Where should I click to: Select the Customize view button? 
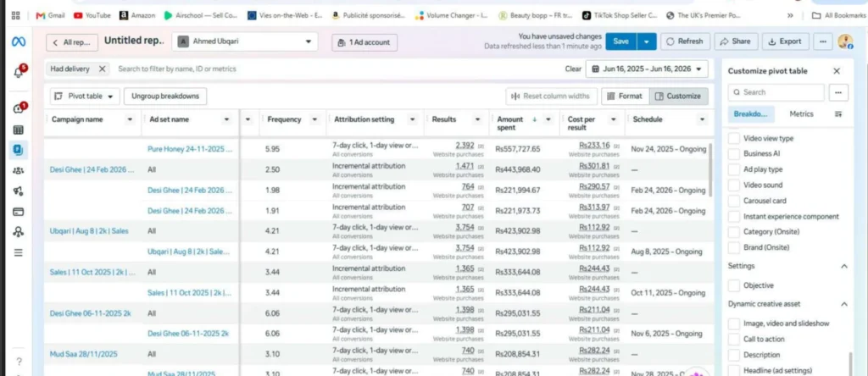pyautogui.click(x=679, y=97)
